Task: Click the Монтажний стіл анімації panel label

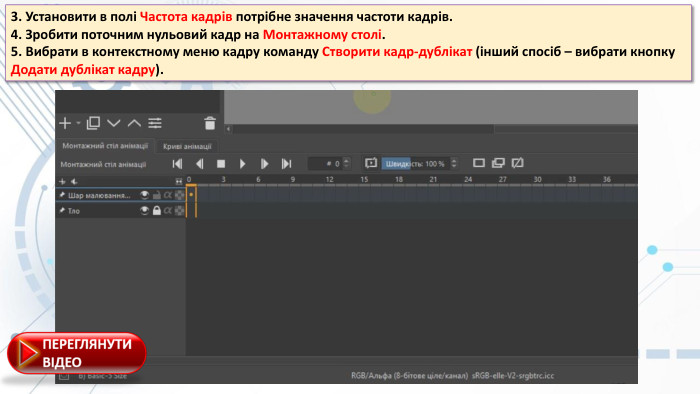Action: [103, 164]
